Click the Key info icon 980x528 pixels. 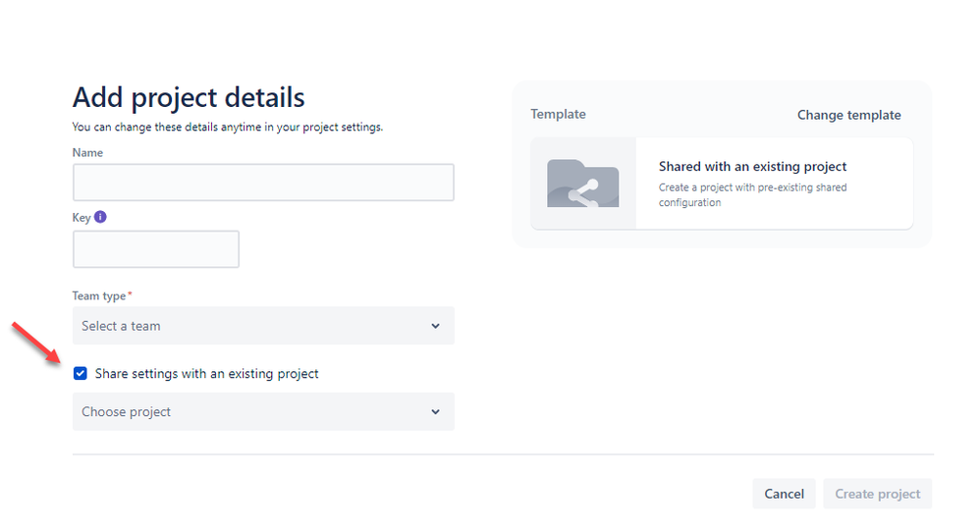(100, 217)
